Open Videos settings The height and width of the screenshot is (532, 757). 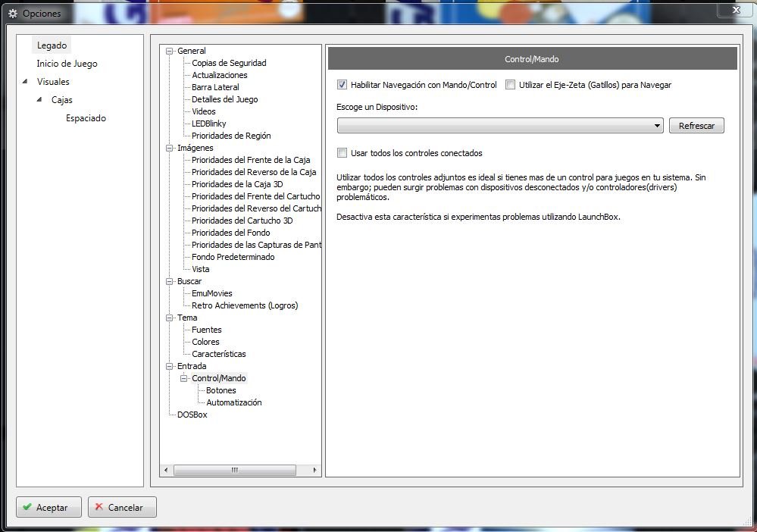[x=203, y=111]
